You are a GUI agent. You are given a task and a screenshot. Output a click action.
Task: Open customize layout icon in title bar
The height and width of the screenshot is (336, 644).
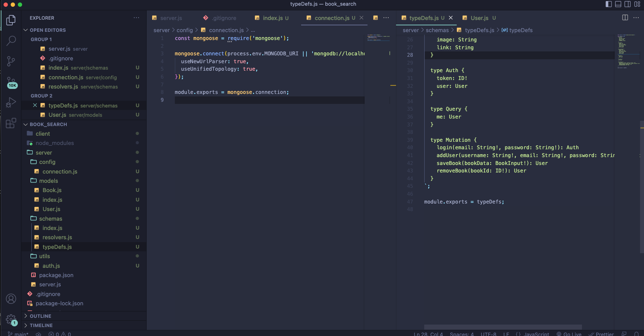point(637,4)
